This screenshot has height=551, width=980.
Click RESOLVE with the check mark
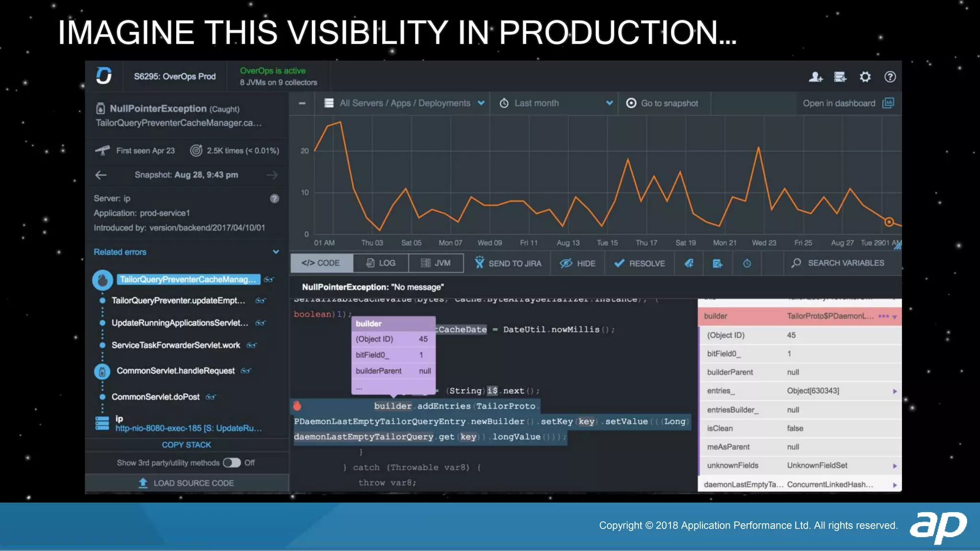pos(639,264)
